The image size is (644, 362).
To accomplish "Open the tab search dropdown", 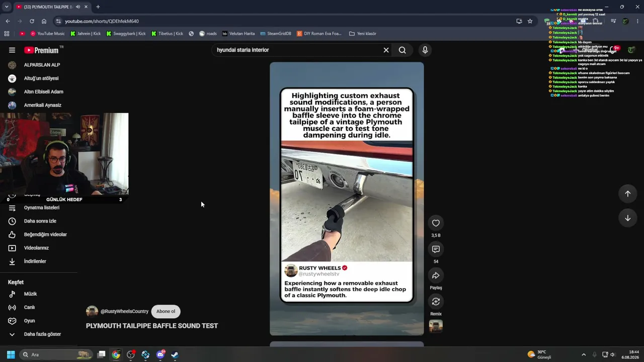I will tap(6, 7).
